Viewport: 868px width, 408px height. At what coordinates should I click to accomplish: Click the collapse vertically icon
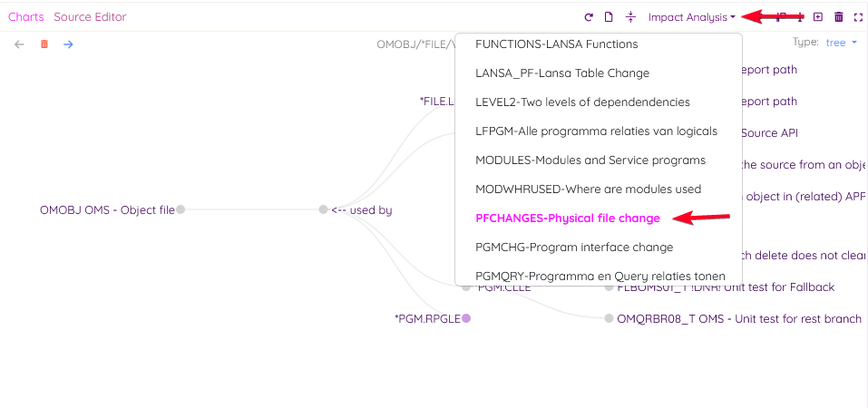click(630, 17)
